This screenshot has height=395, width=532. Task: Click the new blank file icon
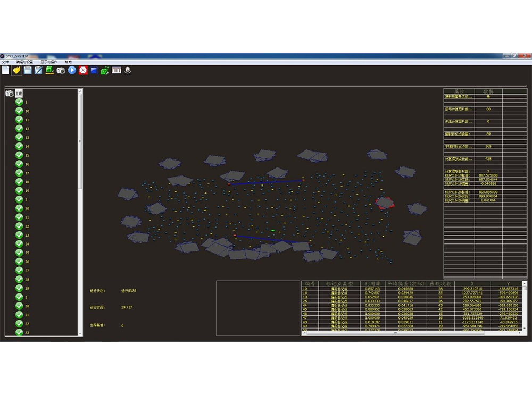click(5, 70)
